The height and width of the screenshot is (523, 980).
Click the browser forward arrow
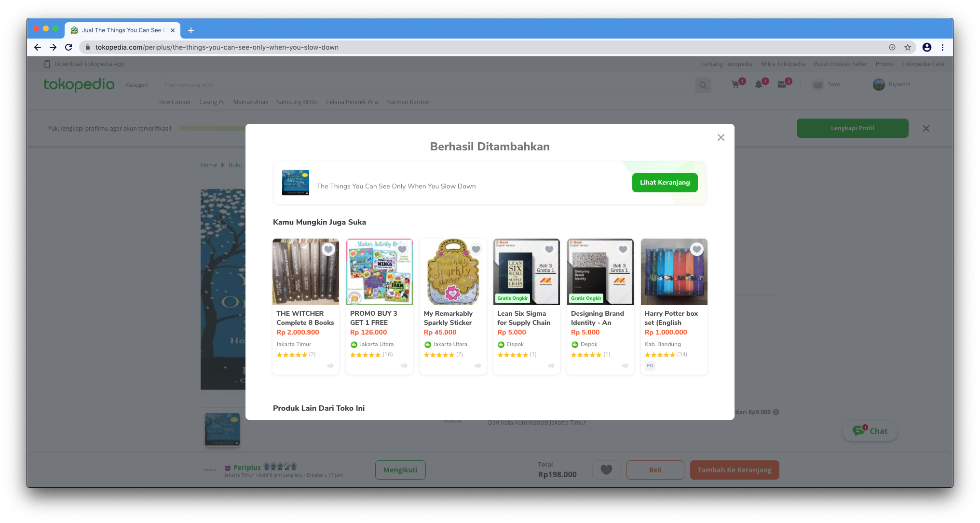click(x=53, y=47)
